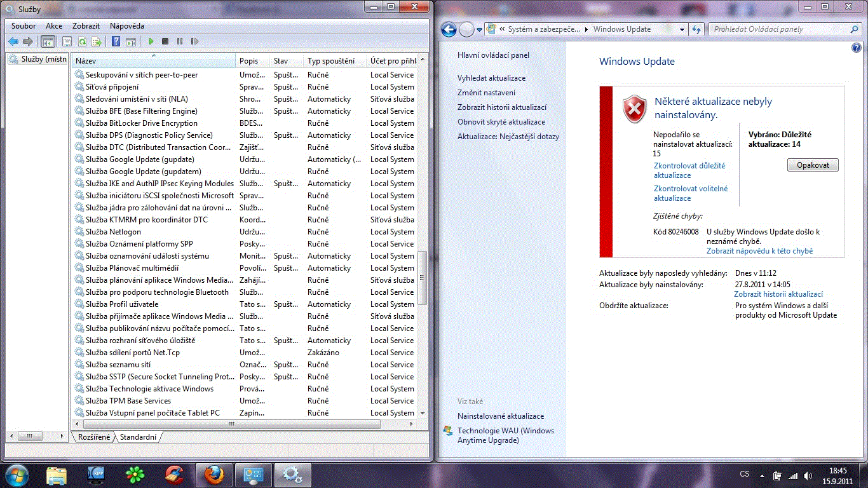The image size is (868, 488).
Task: Open Windows Explorer folder taskbar icon
Action: (57, 475)
